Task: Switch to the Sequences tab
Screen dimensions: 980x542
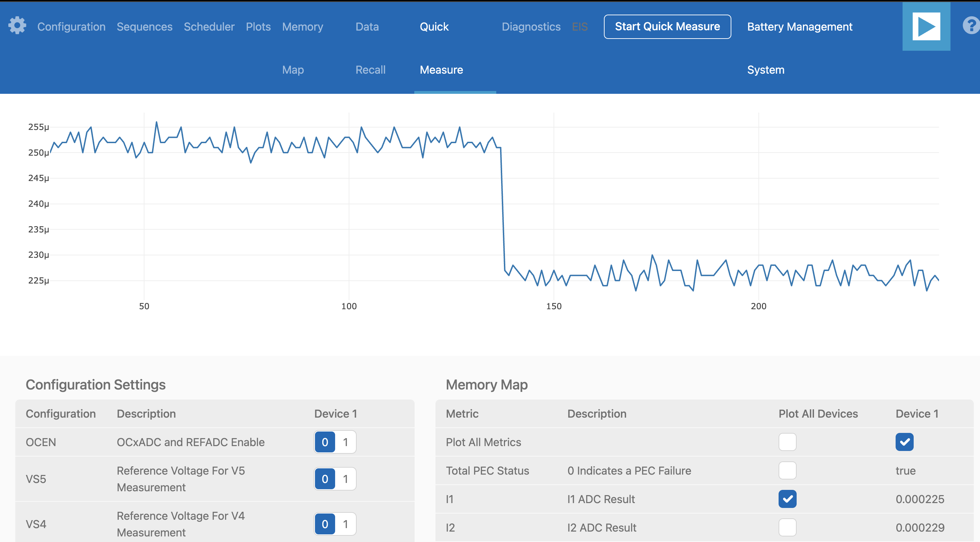Action: (x=144, y=27)
